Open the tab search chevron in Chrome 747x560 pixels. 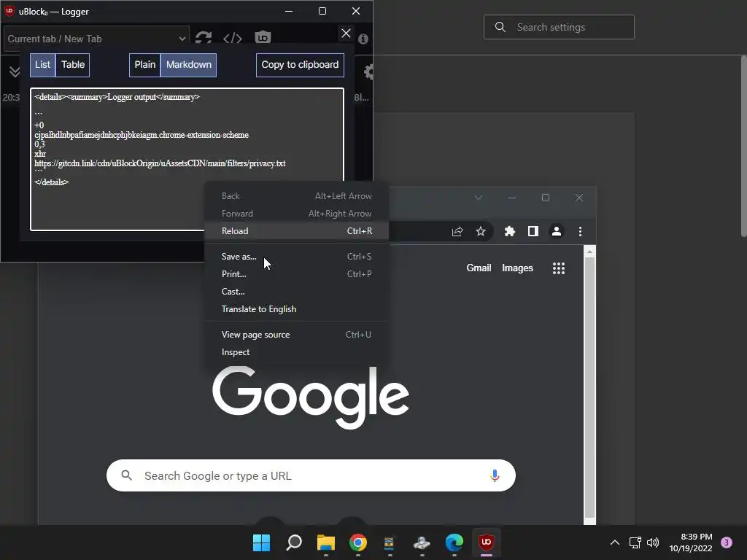(479, 198)
